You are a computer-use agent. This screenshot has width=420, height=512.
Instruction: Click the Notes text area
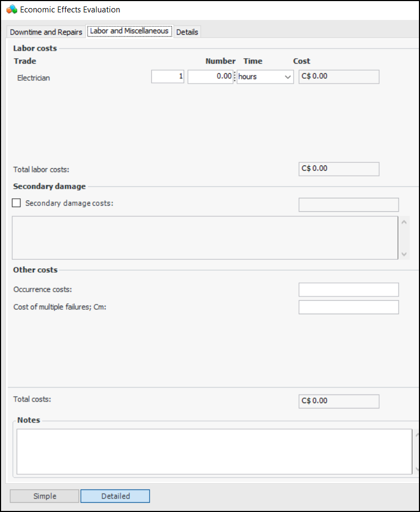coord(214,451)
